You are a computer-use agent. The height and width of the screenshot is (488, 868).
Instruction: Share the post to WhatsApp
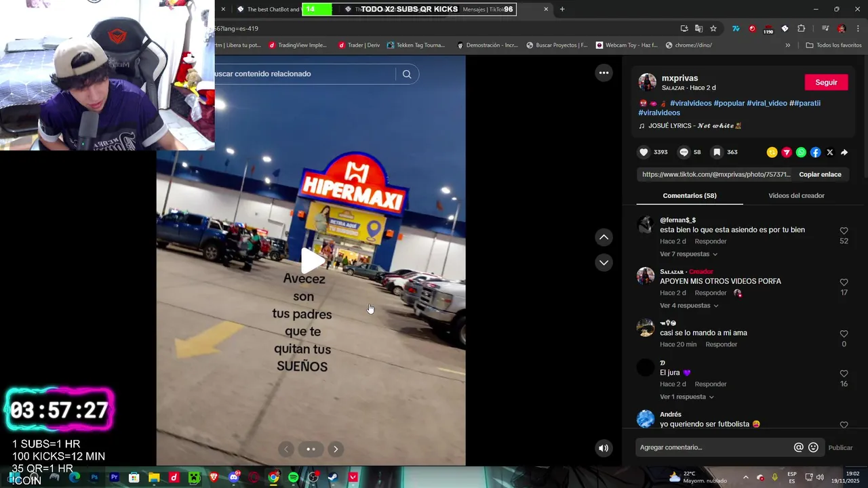tap(801, 152)
